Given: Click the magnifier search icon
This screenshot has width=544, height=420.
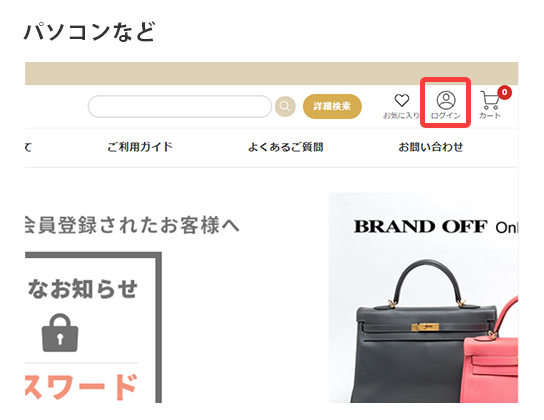Looking at the screenshot, I should coord(285,106).
